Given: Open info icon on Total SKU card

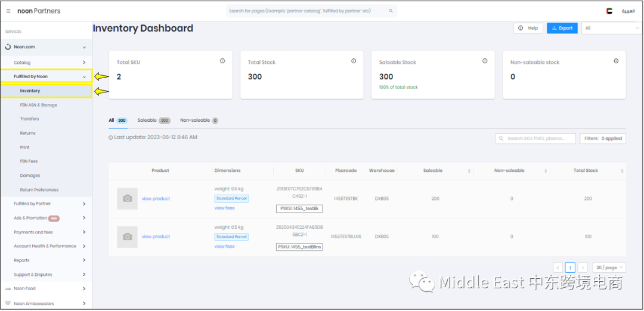Looking at the screenshot, I should [222, 61].
